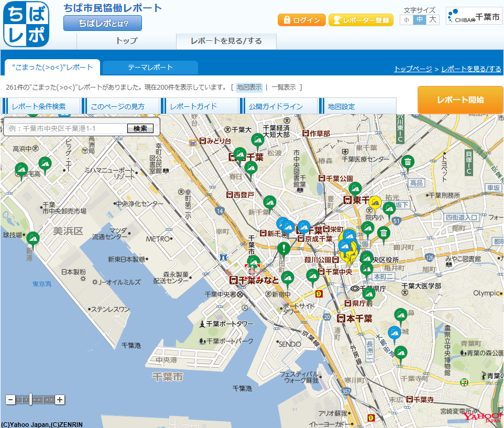Set font size to 小

(x=406, y=20)
